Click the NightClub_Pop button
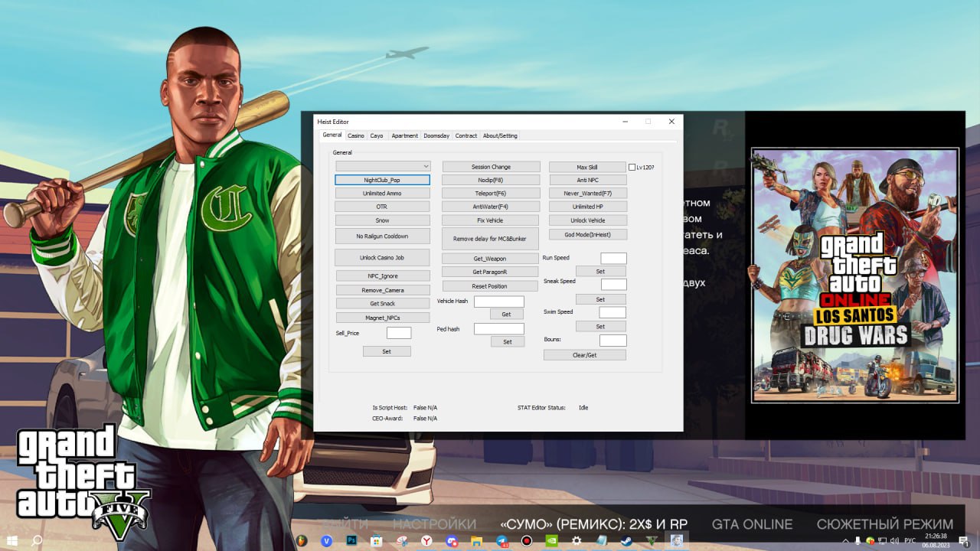The image size is (980, 551). point(382,180)
